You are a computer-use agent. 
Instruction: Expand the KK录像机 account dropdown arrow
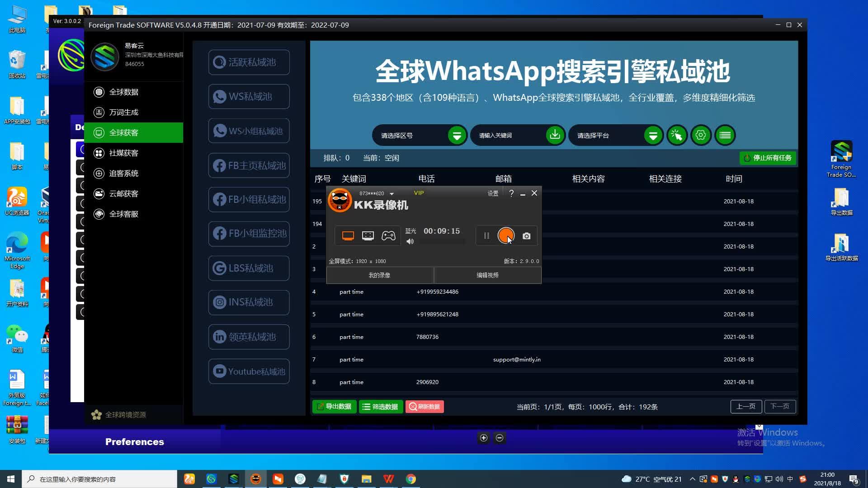(x=392, y=194)
